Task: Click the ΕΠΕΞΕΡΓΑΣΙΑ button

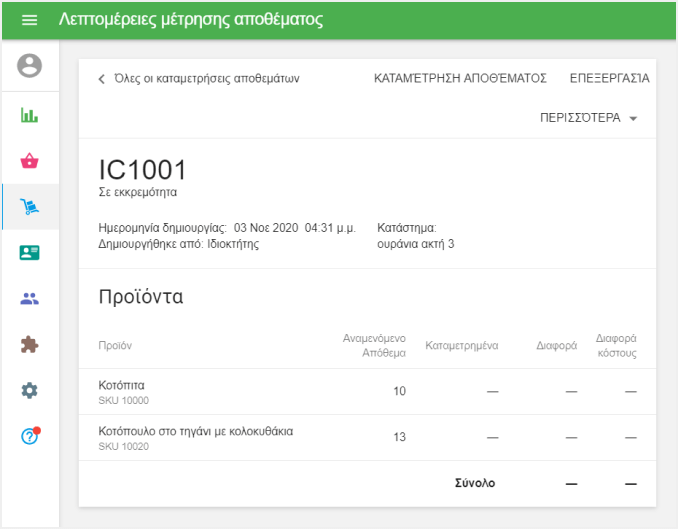Action: (x=609, y=78)
